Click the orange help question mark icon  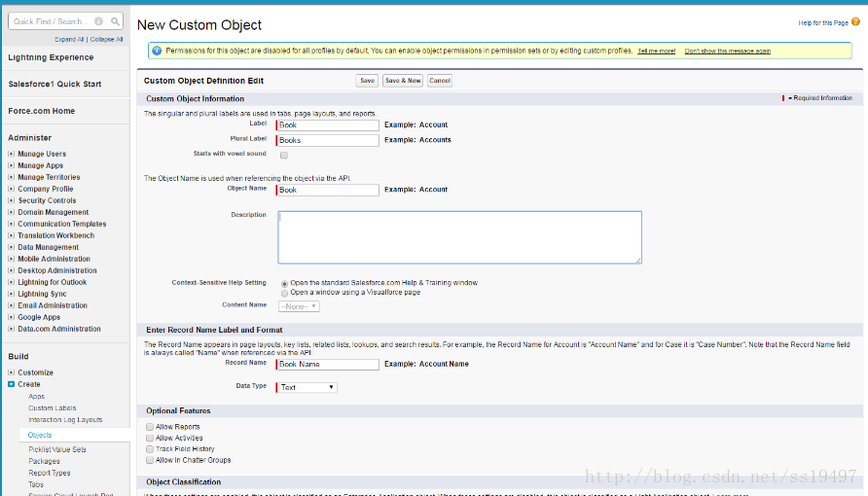[x=855, y=22]
